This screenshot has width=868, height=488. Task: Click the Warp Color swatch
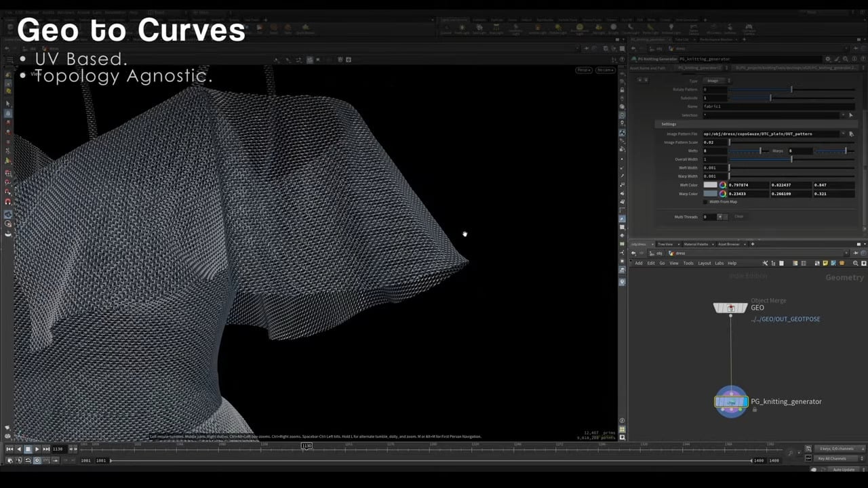710,194
